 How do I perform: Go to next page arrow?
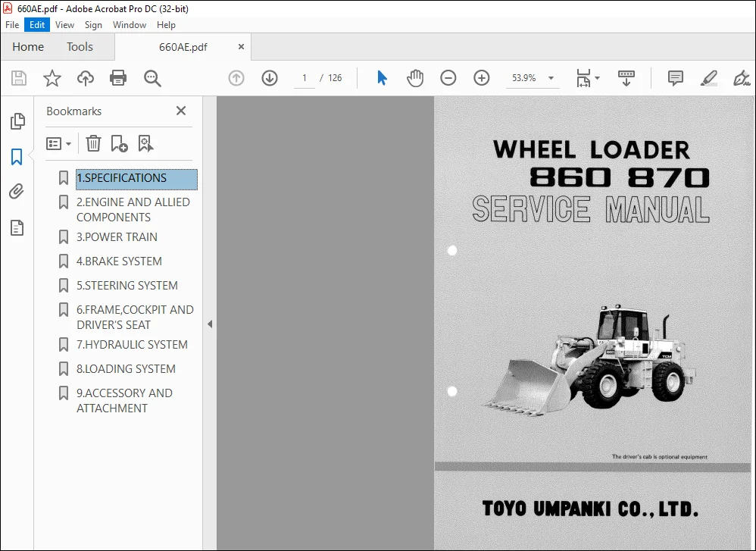[270, 78]
